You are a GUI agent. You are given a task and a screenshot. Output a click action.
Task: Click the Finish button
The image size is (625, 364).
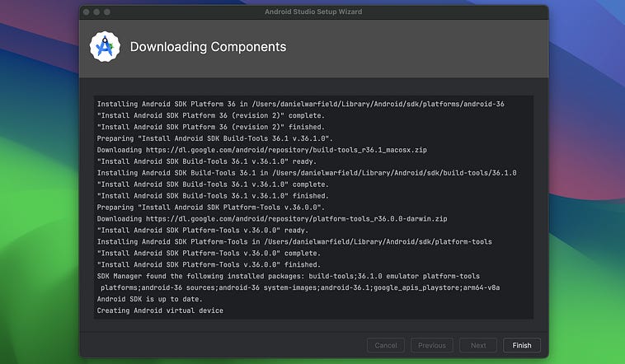tap(522, 345)
